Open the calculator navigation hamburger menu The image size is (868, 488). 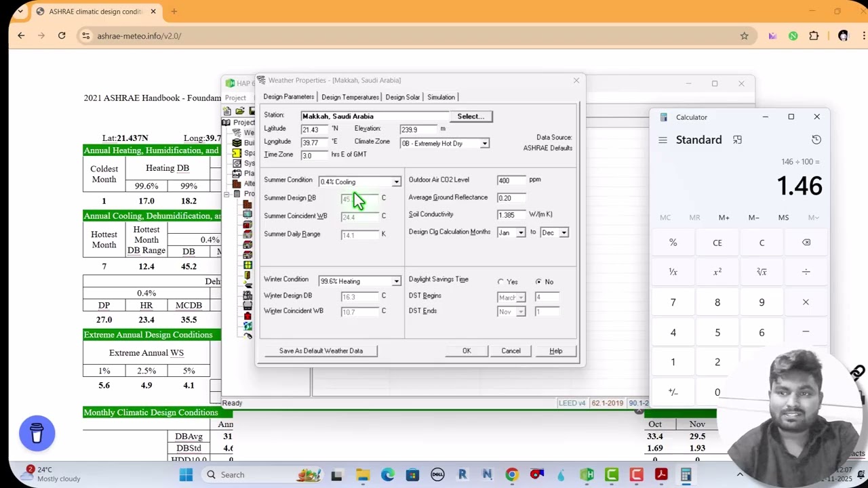pos(663,140)
